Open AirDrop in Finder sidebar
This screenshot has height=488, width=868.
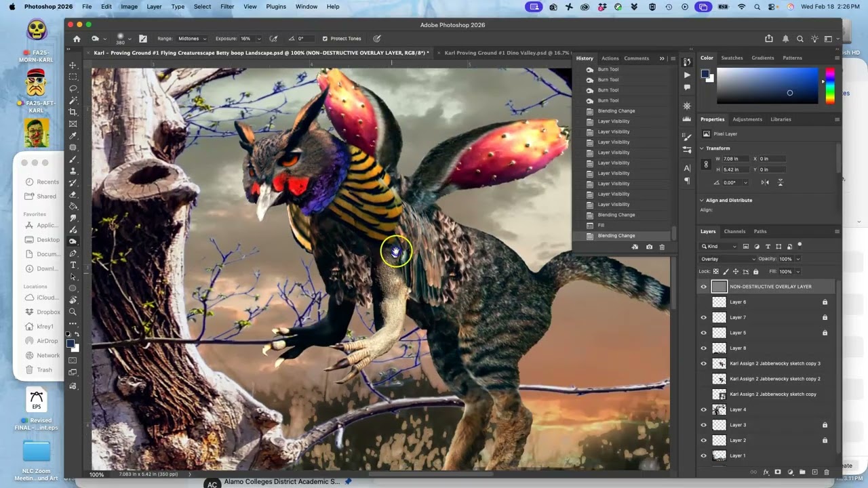pyautogui.click(x=47, y=341)
